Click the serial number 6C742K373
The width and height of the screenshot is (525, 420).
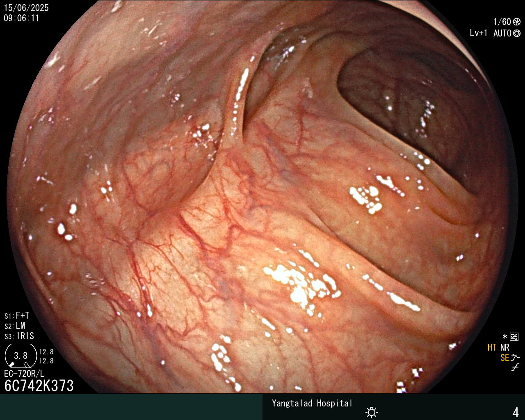click(39, 386)
